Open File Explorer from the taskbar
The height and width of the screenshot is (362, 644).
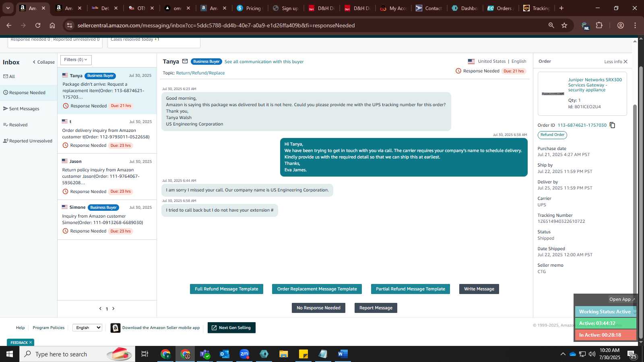click(284, 354)
